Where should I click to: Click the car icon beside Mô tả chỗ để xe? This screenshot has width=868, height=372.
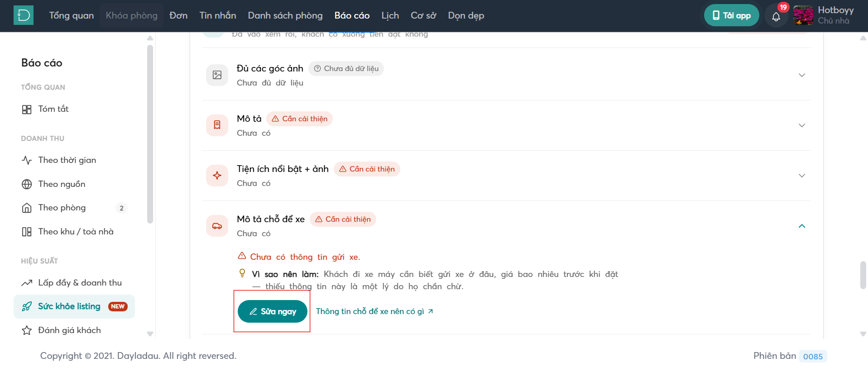click(x=217, y=225)
